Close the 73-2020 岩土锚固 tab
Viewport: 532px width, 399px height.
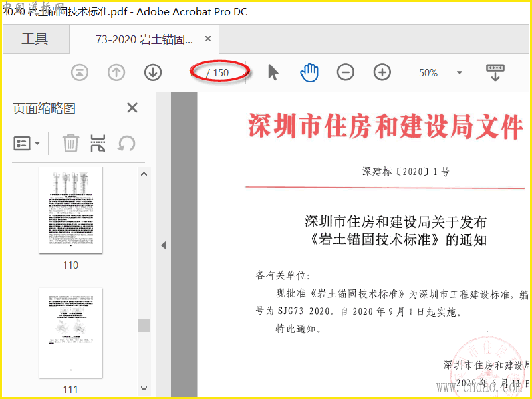pos(208,39)
